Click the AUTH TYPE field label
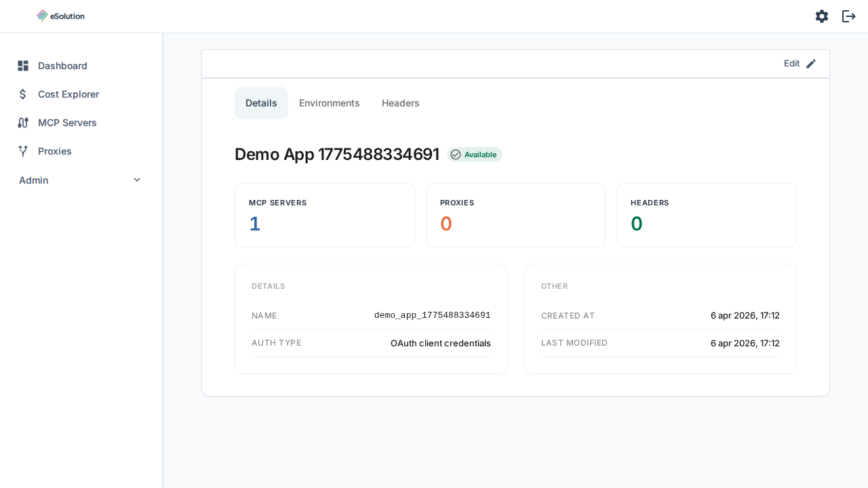Screen dimensions: 868x488 (277, 343)
